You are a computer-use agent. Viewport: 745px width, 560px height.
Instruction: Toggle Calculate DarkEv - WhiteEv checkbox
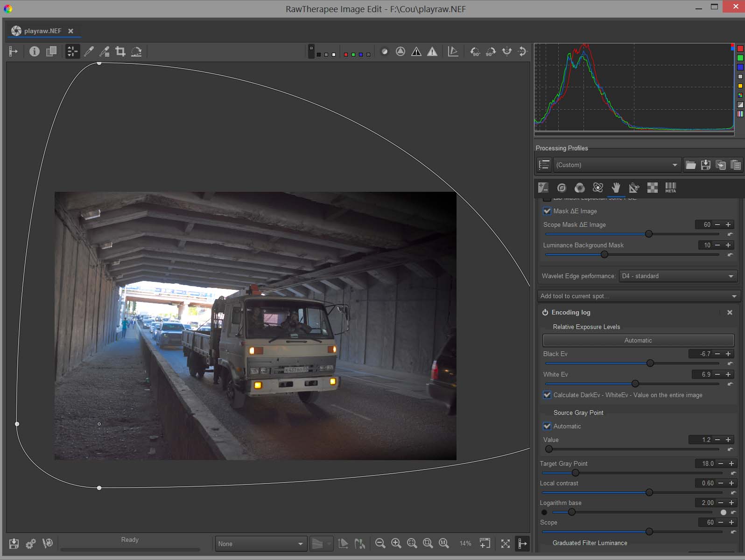tap(547, 395)
